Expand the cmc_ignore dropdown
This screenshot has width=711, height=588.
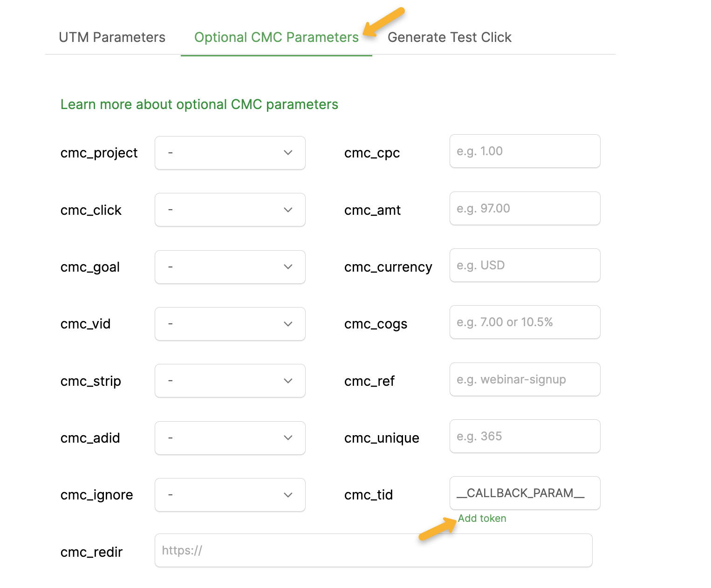[x=230, y=495]
